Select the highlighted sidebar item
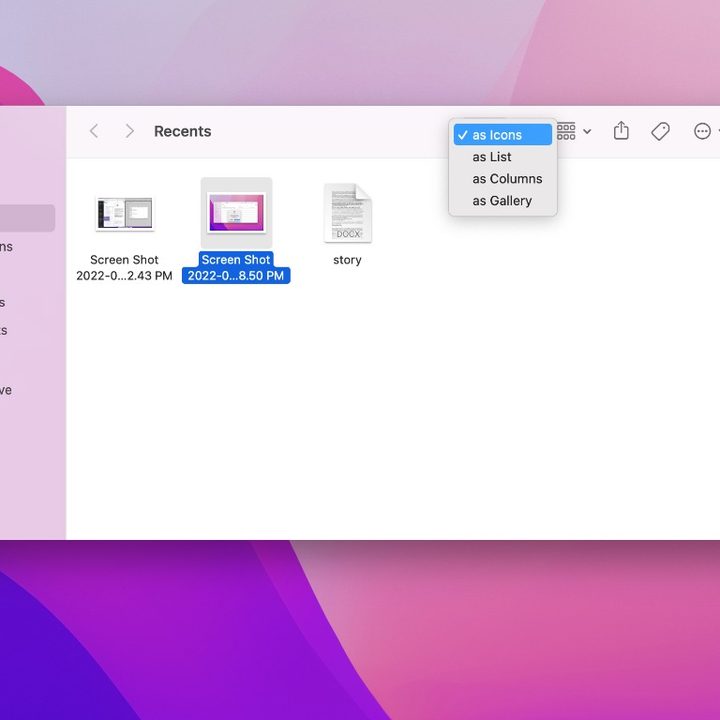Image resolution: width=720 pixels, height=720 pixels. (28, 218)
